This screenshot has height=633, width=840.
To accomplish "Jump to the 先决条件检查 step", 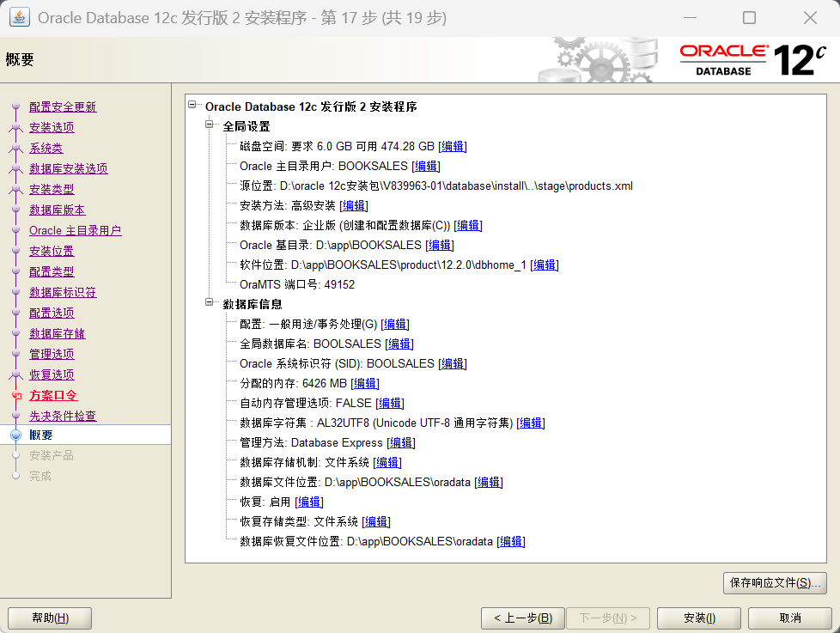I will [x=63, y=416].
